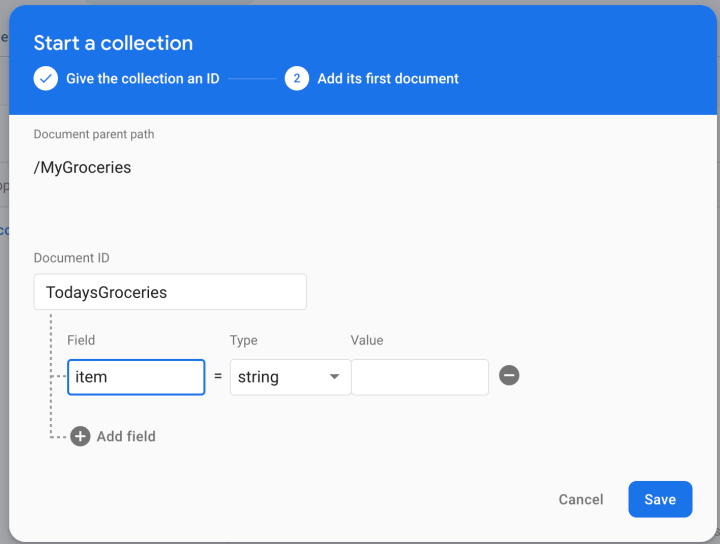Focus the Document ID input TodaysGroceries
720x544 pixels.
(170, 292)
